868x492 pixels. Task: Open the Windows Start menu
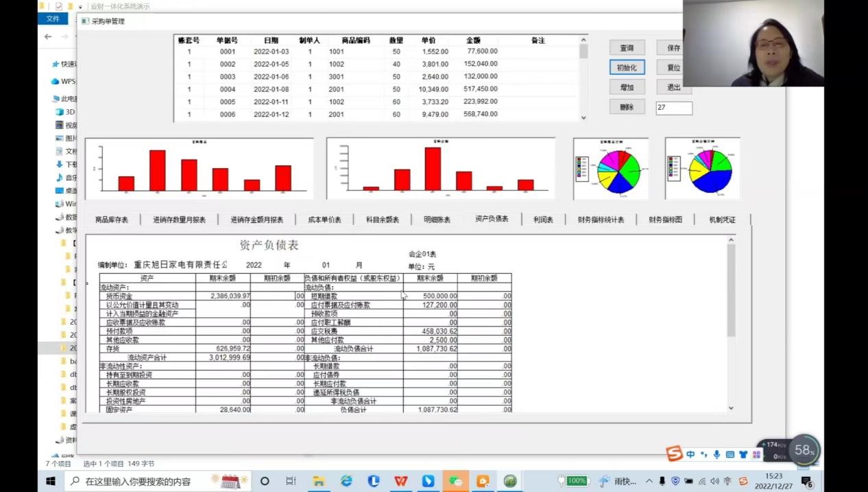click(x=50, y=481)
